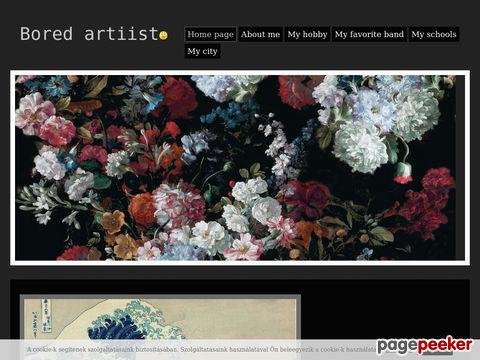
Task: Visit the My favorite band page
Action: [369, 34]
